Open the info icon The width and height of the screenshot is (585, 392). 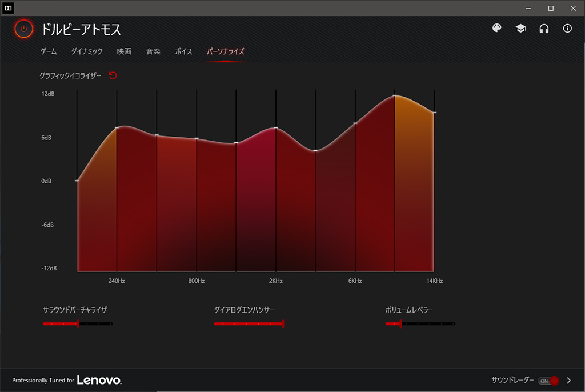[x=567, y=29]
